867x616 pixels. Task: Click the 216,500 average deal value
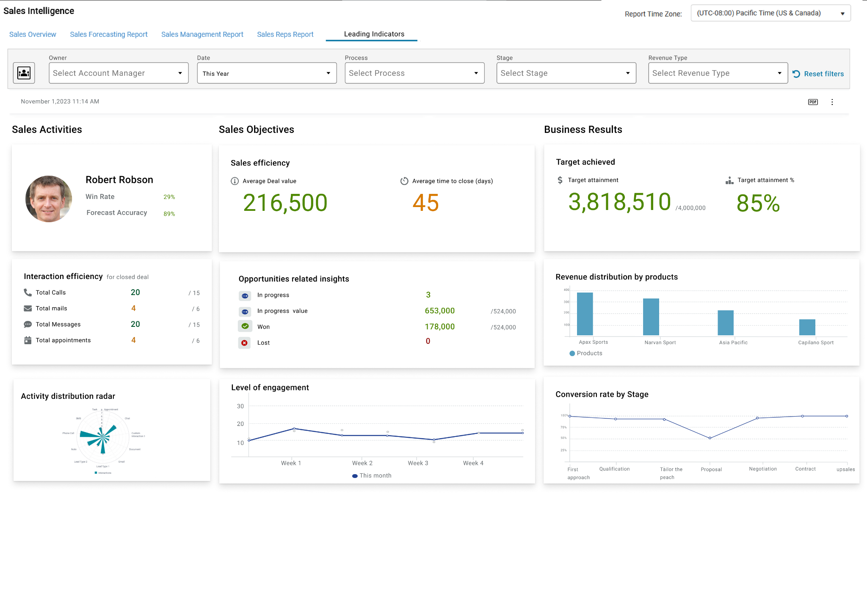tap(285, 203)
